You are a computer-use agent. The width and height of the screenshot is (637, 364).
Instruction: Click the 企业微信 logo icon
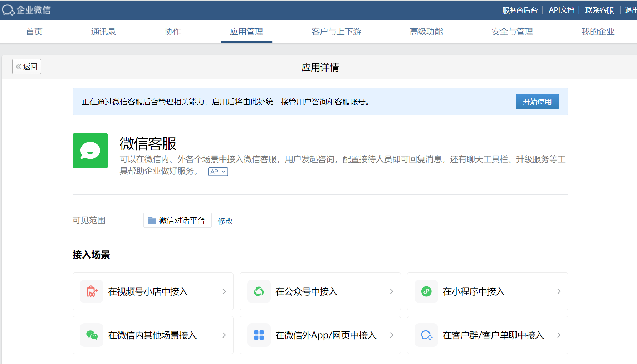pyautogui.click(x=8, y=10)
